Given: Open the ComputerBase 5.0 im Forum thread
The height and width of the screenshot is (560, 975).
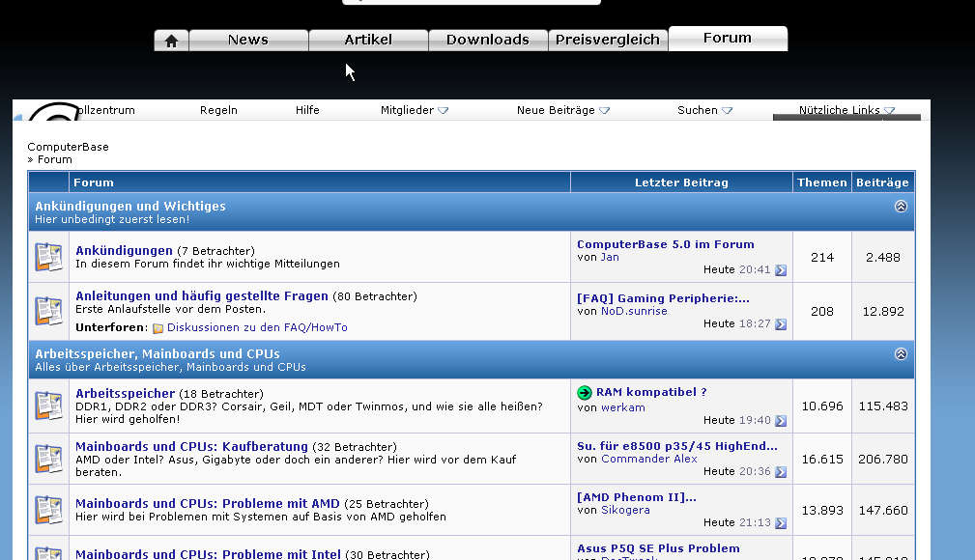Looking at the screenshot, I should click(x=666, y=244).
